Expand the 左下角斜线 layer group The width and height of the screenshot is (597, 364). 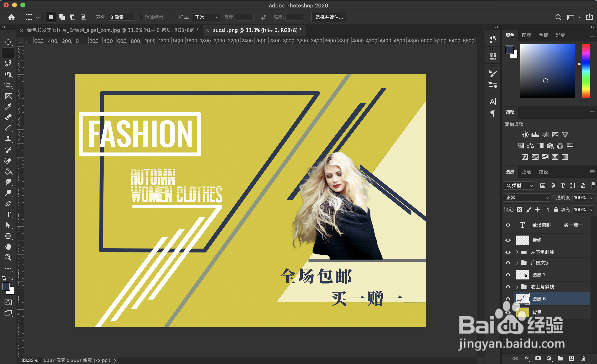517,252
